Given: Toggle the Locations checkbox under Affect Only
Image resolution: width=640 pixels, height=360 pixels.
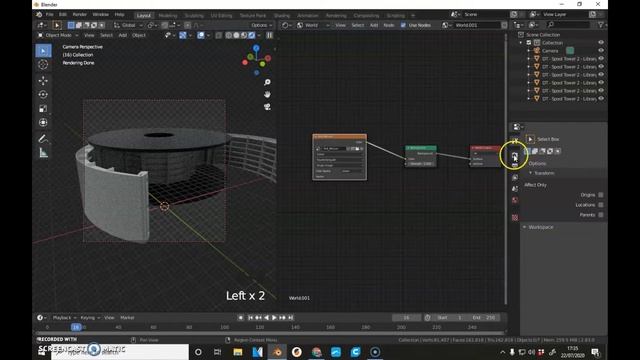Looking at the screenshot, I should [600, 205].
